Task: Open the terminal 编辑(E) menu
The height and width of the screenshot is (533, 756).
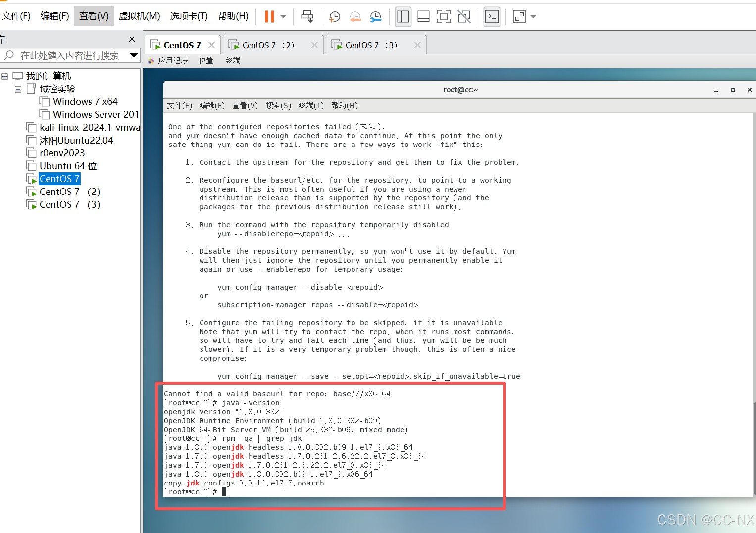Action: pos(212,106)
